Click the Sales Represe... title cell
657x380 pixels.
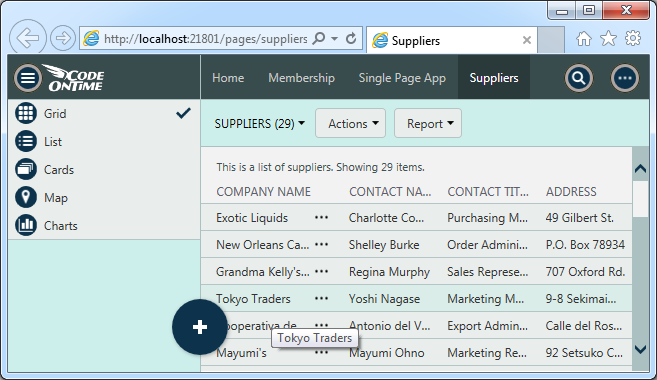click(488, 272)
